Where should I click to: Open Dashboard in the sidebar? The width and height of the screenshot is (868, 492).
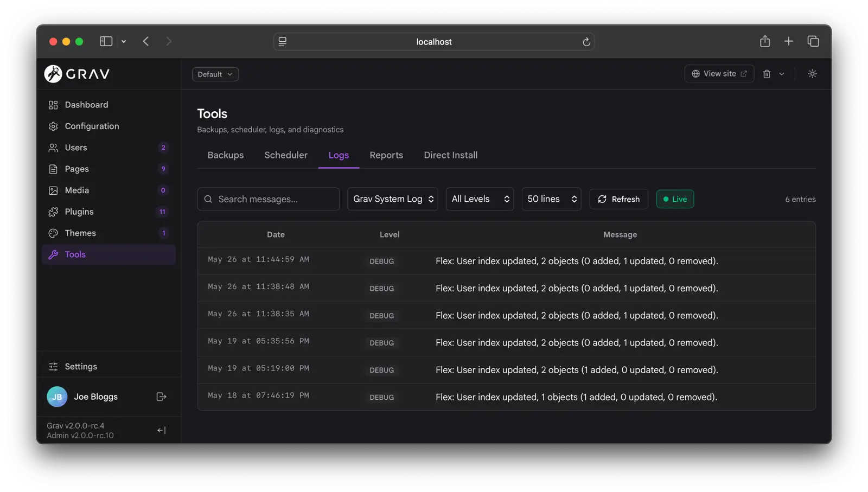pos(108,105)
